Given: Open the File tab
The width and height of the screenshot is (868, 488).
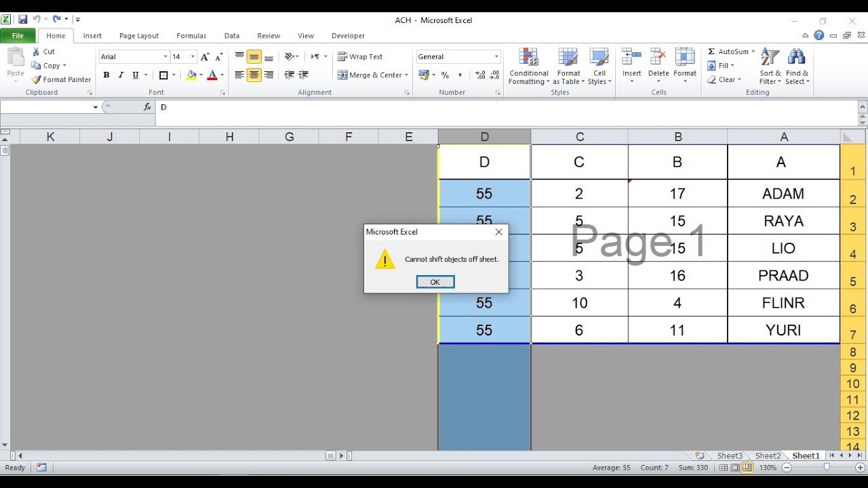Looking at the screenshot, I should click(18, 36).
